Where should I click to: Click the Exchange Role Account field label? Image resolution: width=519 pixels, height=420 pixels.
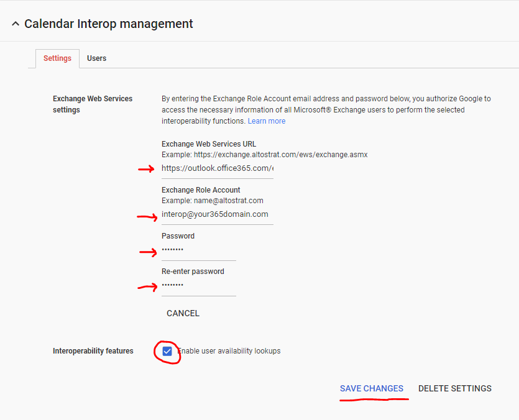pos(201,190)
